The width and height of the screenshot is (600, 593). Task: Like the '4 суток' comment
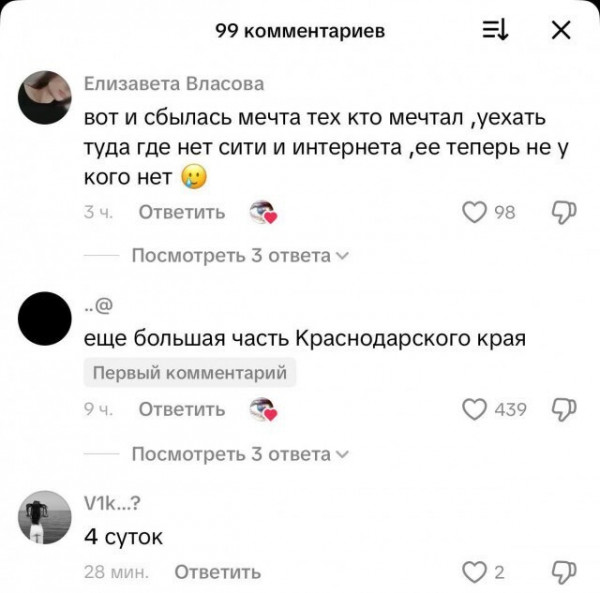(x=474, y=572)
